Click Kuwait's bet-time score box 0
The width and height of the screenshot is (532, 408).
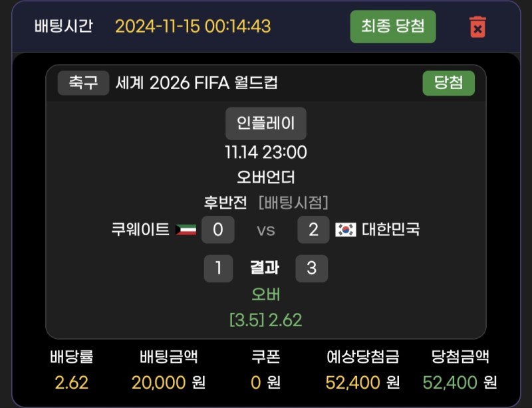[217, 230]
